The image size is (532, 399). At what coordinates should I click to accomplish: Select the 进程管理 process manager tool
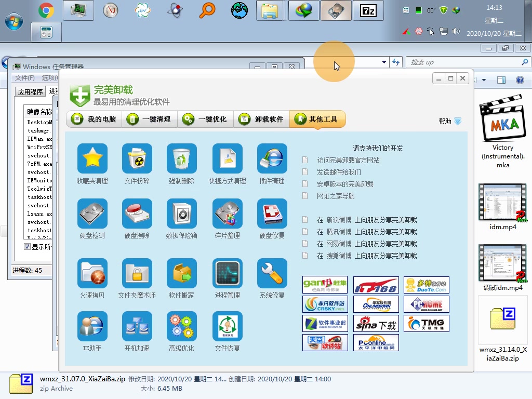[227, 273]
